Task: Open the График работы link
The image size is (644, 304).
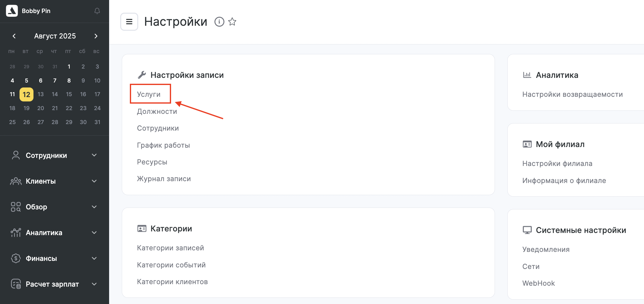Action: point(163,145)
